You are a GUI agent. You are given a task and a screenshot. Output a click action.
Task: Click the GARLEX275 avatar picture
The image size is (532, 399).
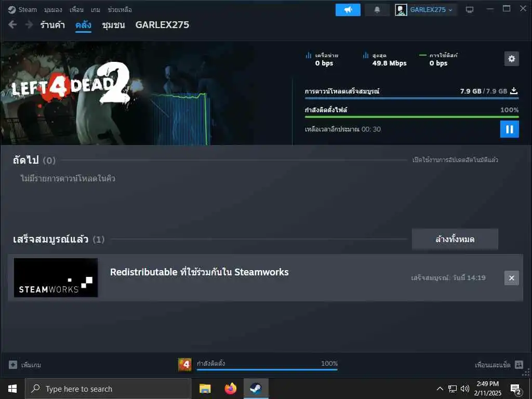pos(401,10)
